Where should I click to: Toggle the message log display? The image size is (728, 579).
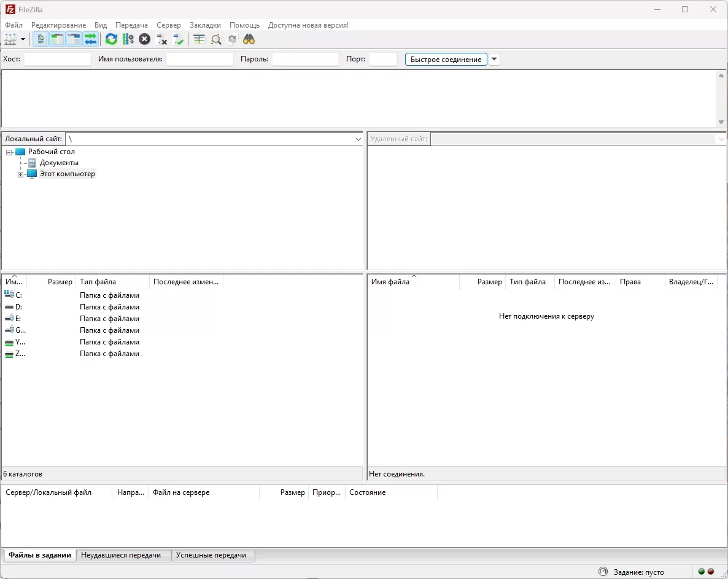tap(41, 39)
